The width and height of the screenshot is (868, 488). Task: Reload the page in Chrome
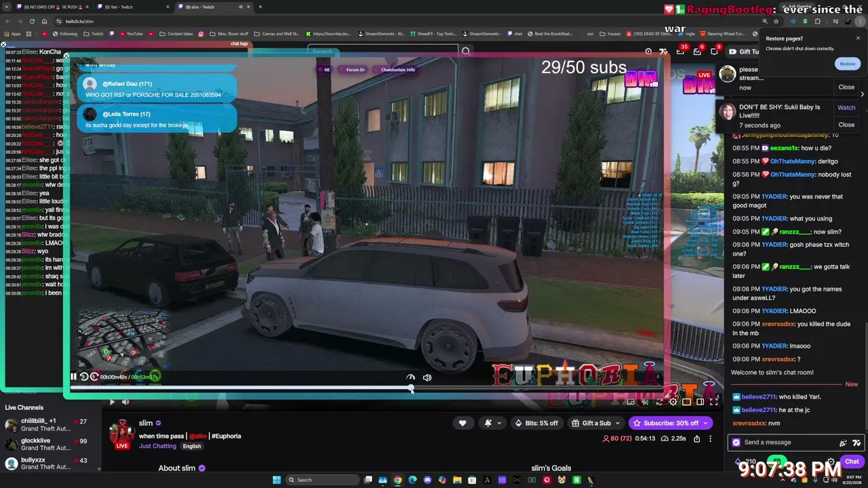tap(32, 21)
